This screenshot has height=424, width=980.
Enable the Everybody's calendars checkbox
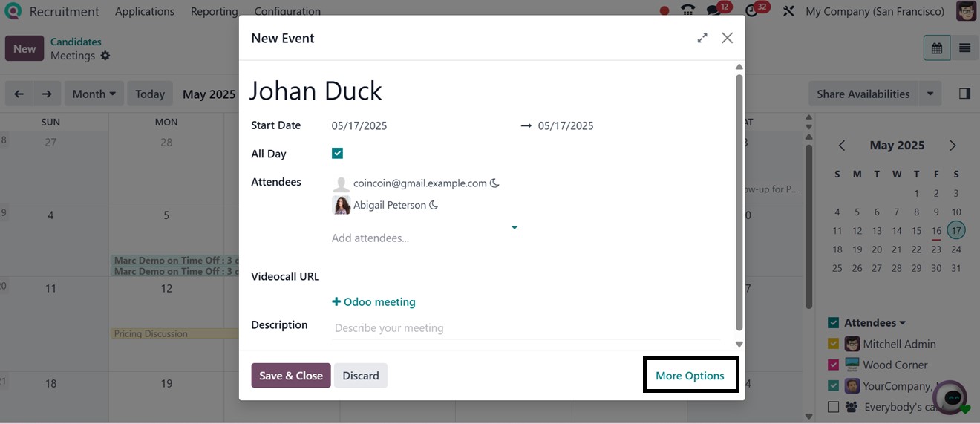(833, 407)
